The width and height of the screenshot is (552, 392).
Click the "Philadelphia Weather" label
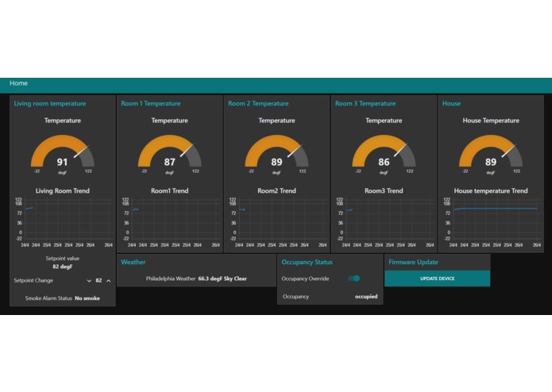[x=171, y=279]
